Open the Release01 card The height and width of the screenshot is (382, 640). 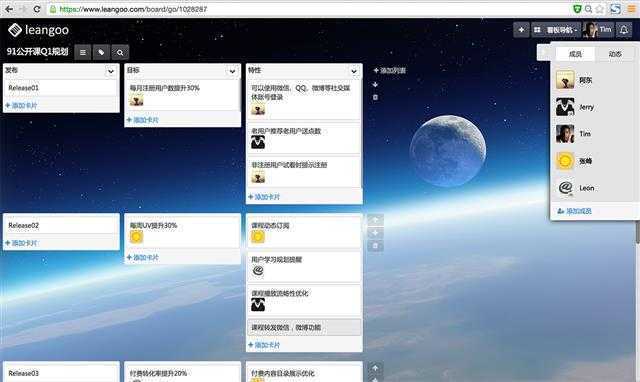point(61,88)
